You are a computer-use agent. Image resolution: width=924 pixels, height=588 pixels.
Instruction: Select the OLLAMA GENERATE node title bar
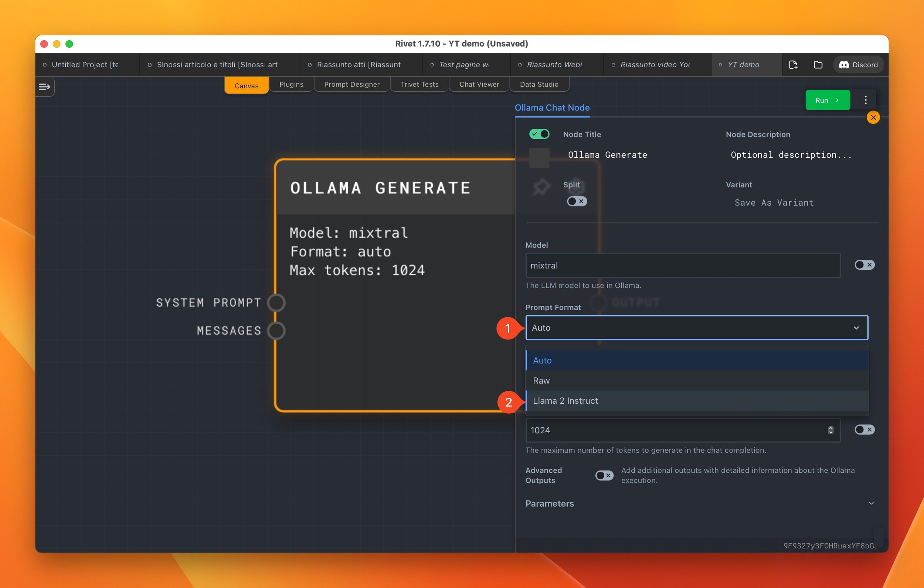point(395,188)
